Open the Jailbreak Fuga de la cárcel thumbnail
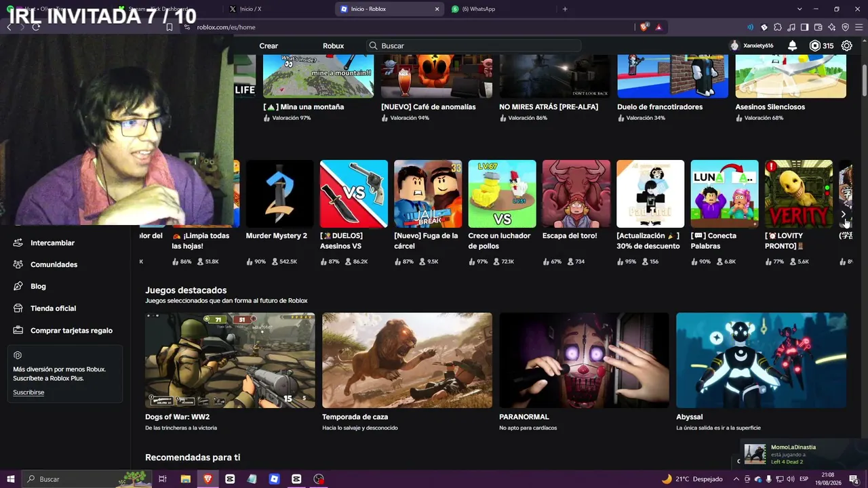This screenshot has width=868, height=488. [x=428, y=194]
